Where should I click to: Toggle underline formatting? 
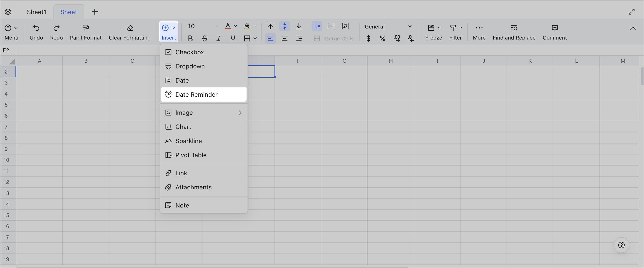point(233,38)
